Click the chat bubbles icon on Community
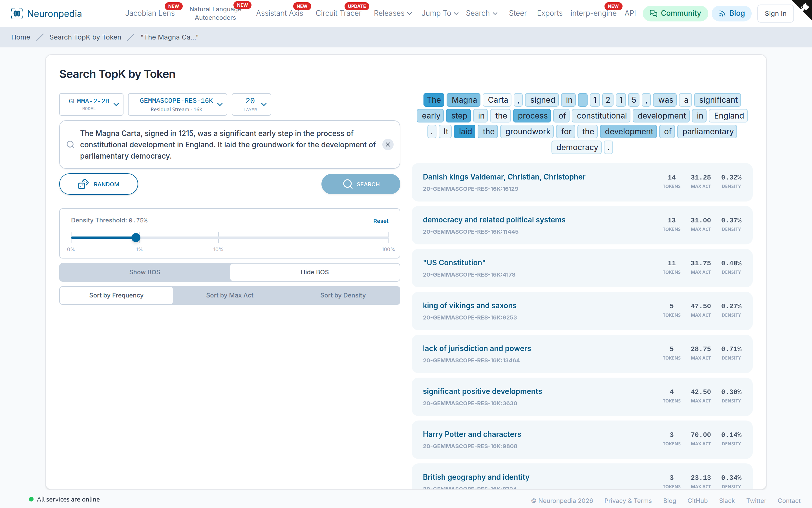 click(653, 14)
